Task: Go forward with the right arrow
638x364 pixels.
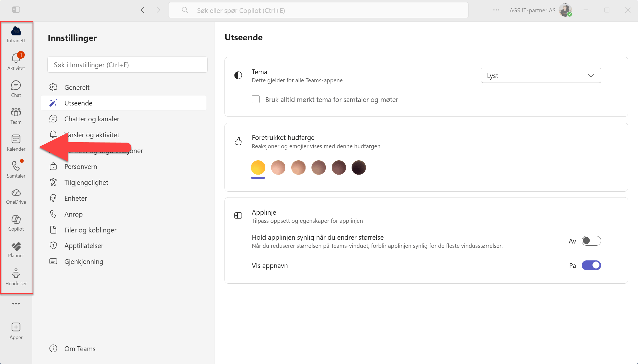Action: pyautogui.click(x=158, y=10)
